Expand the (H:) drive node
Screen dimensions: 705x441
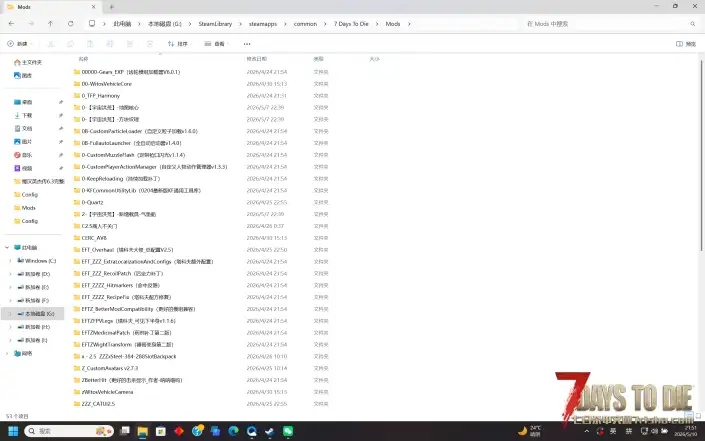(x=10, y=327)
